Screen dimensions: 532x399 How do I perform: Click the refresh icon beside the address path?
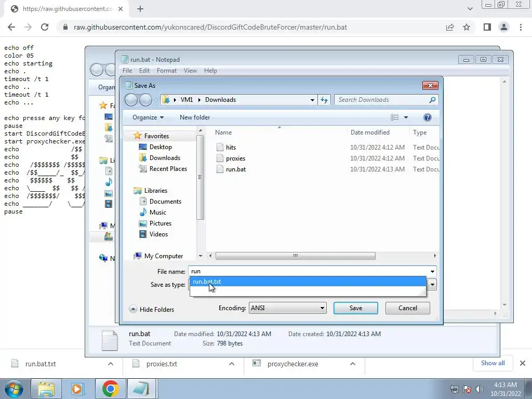324,100
